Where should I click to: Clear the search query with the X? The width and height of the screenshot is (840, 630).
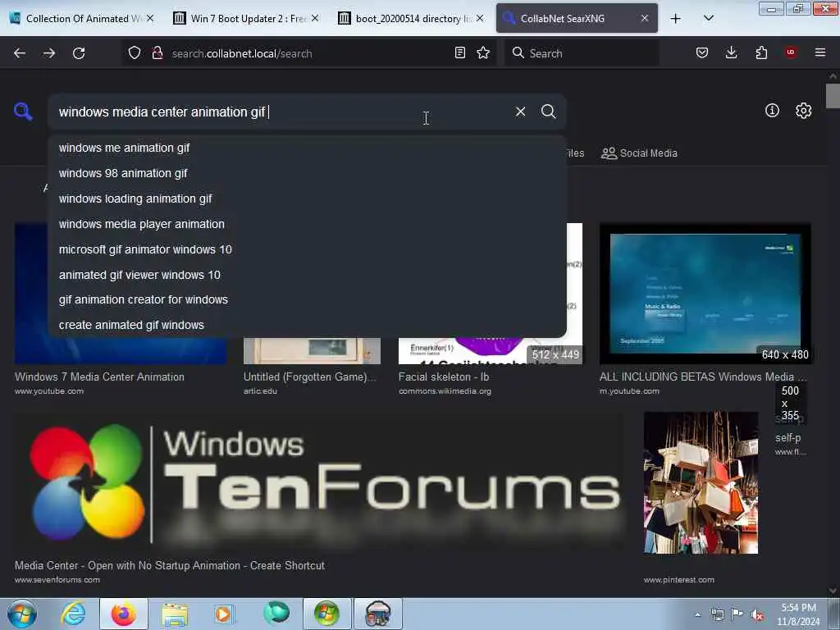click(x=520, y=112)
